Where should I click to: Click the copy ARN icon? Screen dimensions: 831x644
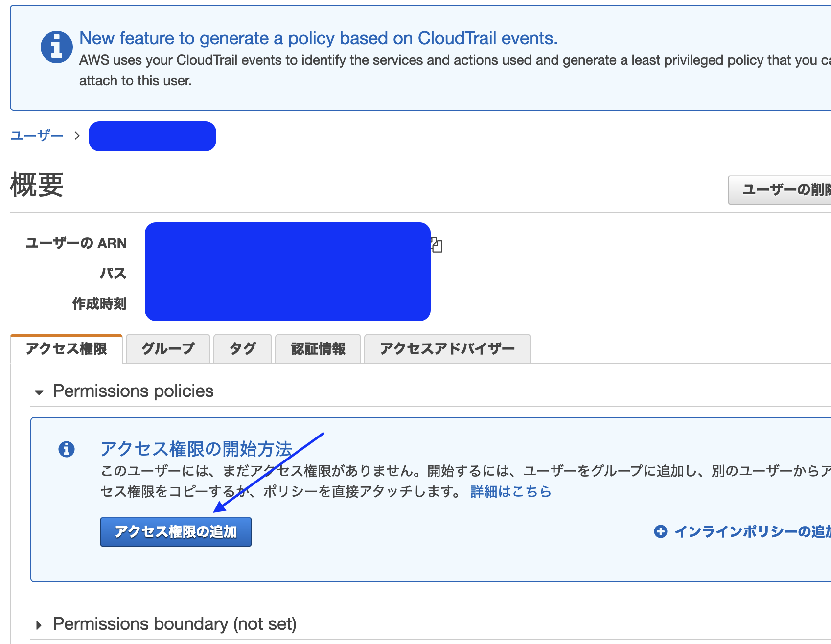[437, 244]
